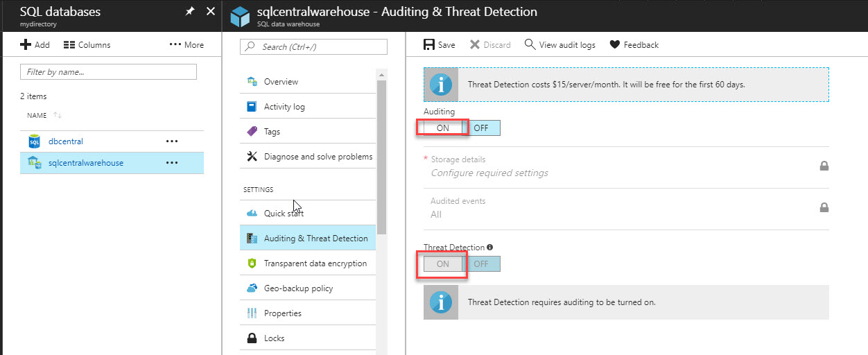Click the Transparent data encryption shield icon
Image resolution: width=868 pixels, height=355 pixels.
coord(252,263)
